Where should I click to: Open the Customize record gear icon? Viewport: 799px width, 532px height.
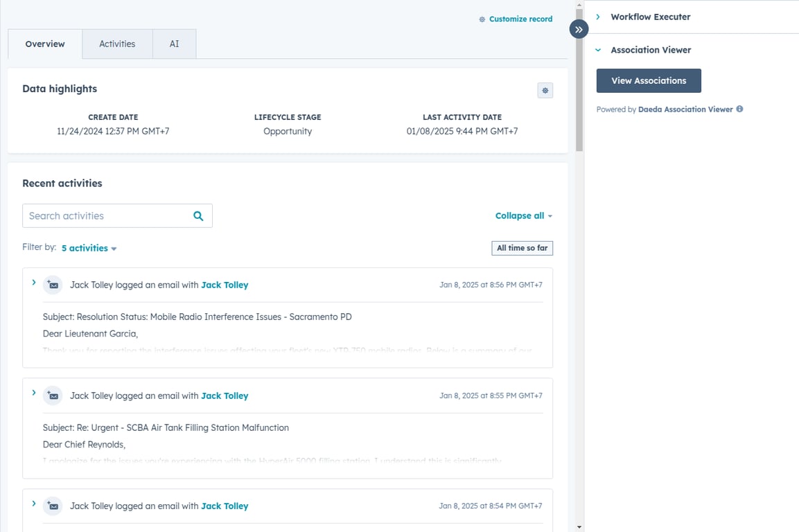point(482,19)
